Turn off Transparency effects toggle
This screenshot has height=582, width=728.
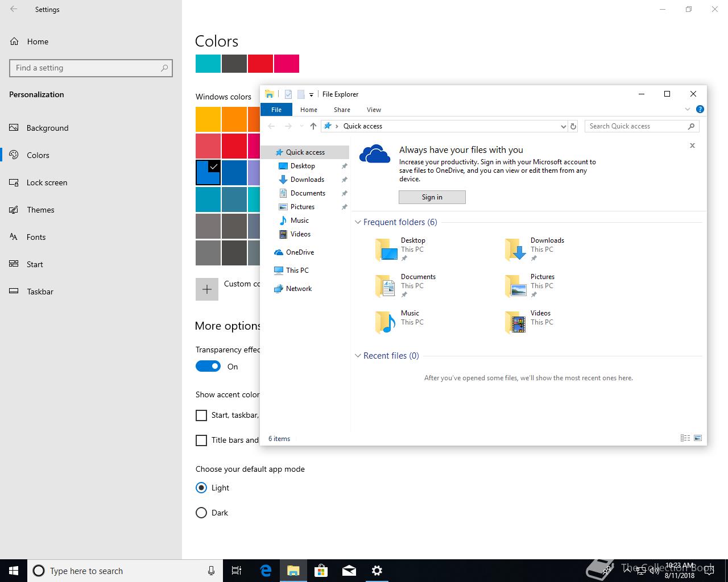208,367
